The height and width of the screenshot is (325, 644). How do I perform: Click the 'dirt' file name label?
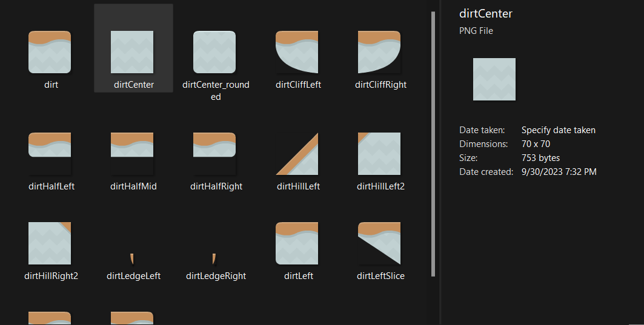[51, 85]
